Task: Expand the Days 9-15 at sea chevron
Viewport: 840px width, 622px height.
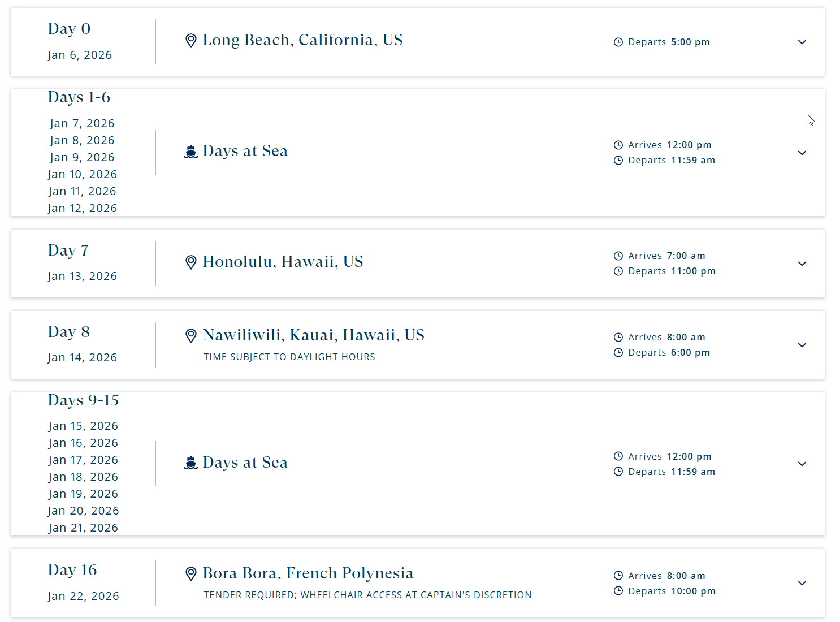Action: [802, 464]
